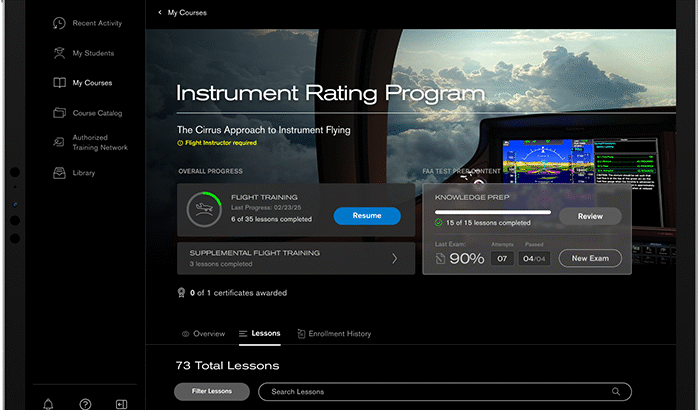This screenshot has width=700, height=410.
Task: Click the Overview eye icon
Action: pyautogui.click(x=186, y=334)
